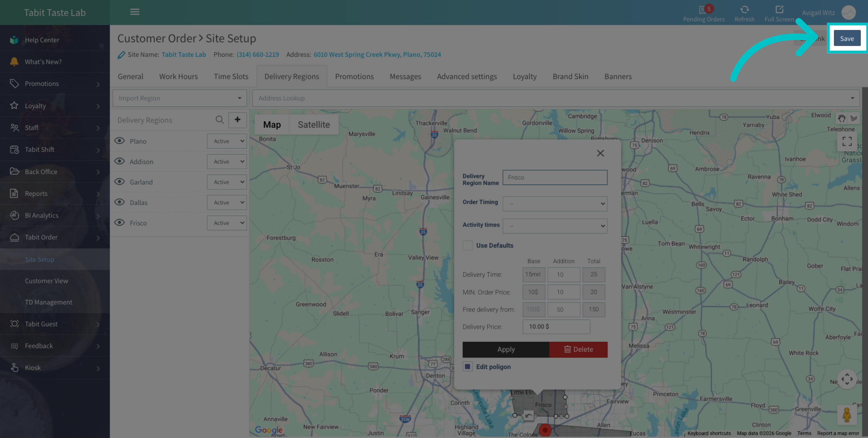Click Delivery Price field 10.00 $
868x438 pixels.
coord(556,327)
